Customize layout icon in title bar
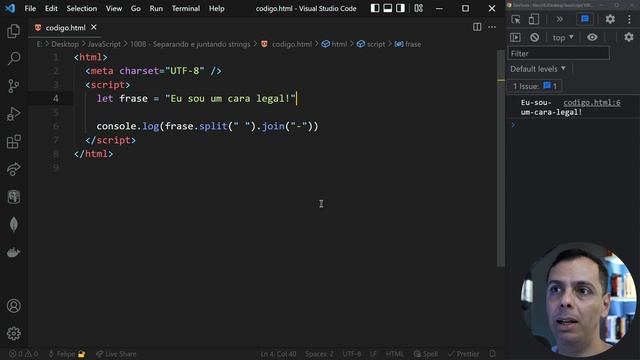The height and width of the screenshot is (360, 640). 418,8
